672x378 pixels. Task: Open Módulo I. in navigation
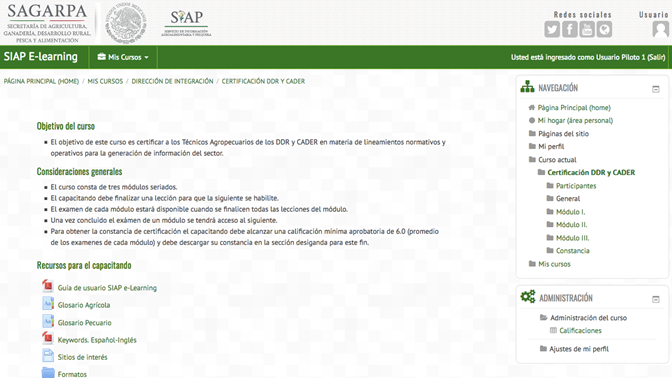(x=570, y=212)
